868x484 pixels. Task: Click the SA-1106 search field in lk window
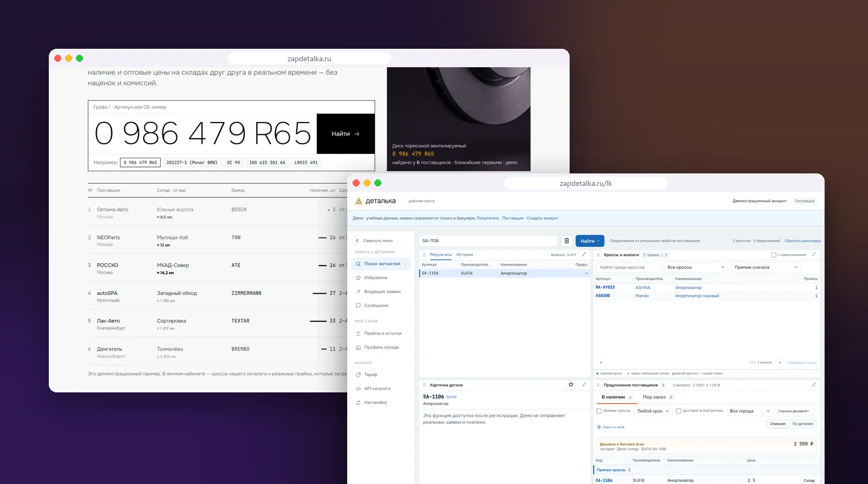pos(488,241)
